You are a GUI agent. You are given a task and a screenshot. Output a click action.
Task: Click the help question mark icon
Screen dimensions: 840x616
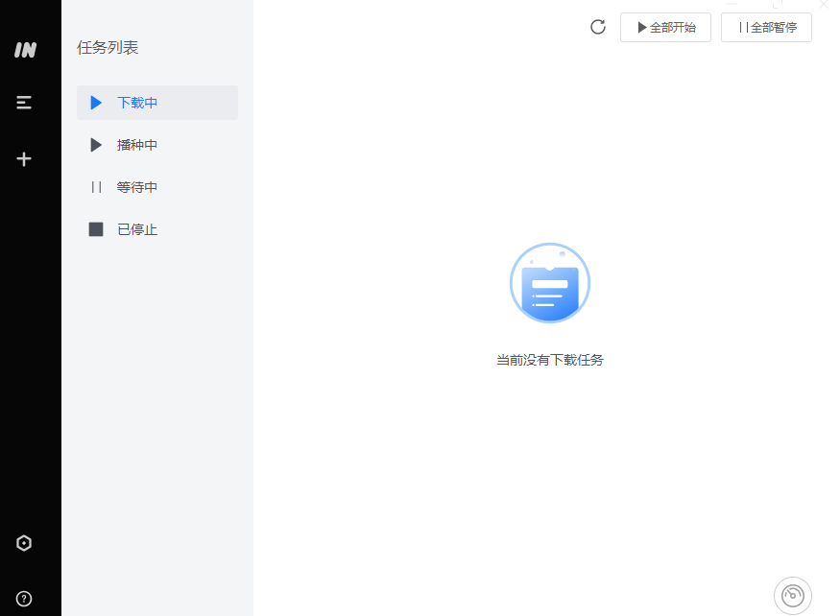[x=23, y=598]
